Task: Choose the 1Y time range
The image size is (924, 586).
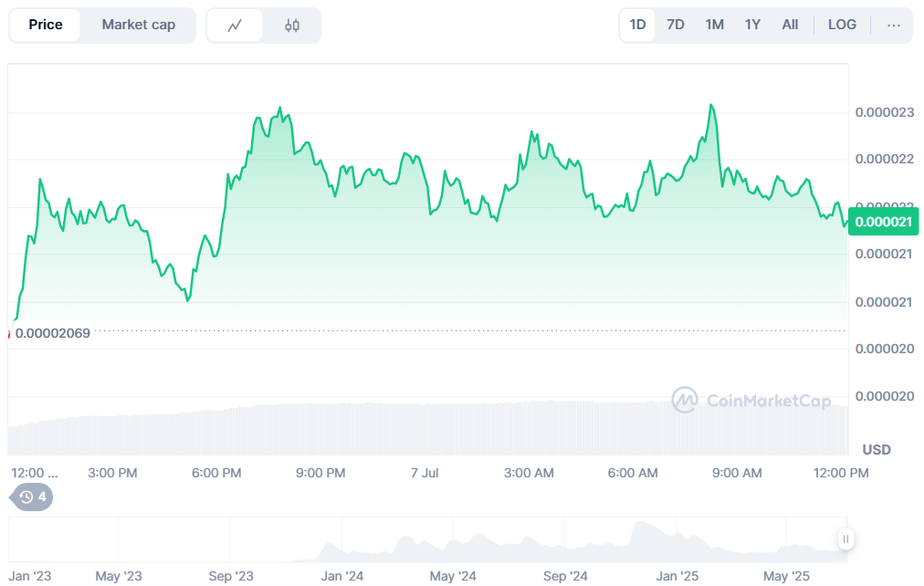Action: point(752,25)
